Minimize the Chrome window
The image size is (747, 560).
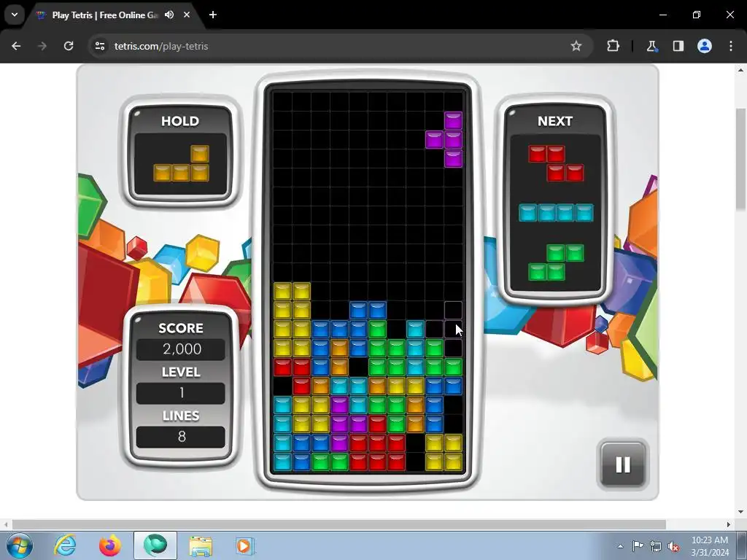click(662, 15)
